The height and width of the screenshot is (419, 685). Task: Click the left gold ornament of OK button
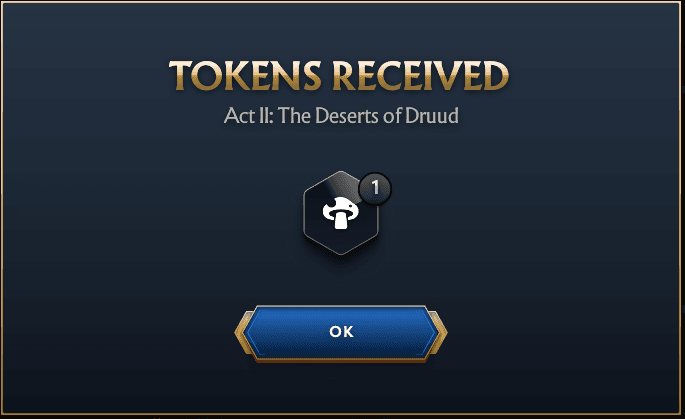click(242, 333)
